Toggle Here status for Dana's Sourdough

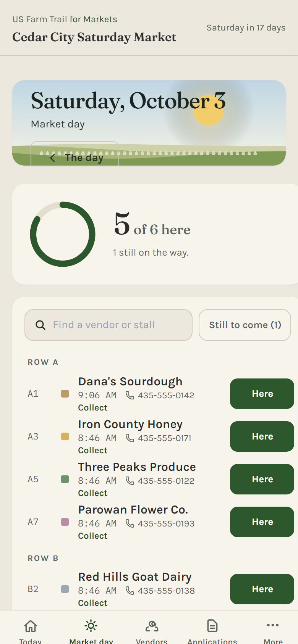pyautogui.click(x=262, y=394)
